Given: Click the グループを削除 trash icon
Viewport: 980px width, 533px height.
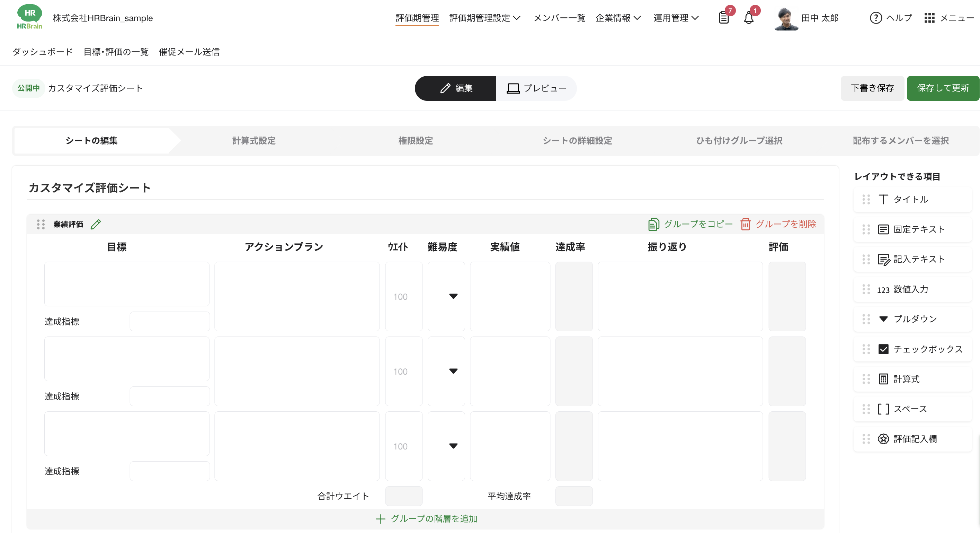Looking at the screenshot, I should [x=746, y=224].
